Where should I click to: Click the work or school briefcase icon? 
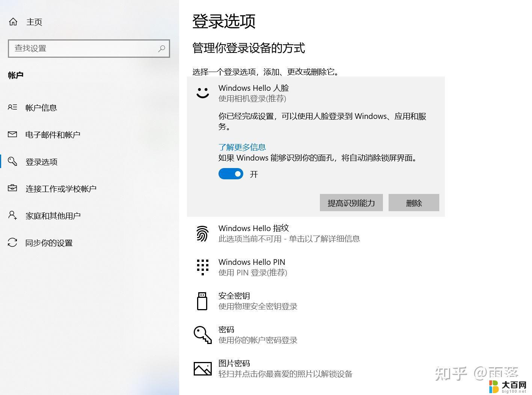coord(12,188)
